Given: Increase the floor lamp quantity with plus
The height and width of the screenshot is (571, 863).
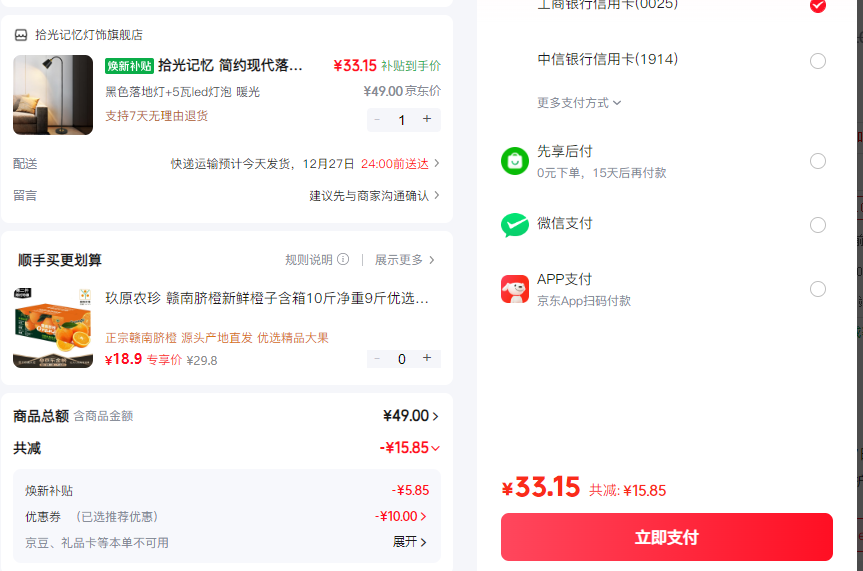Looking at the screenshot, I should pyautogui.click(x=427, y=119).
